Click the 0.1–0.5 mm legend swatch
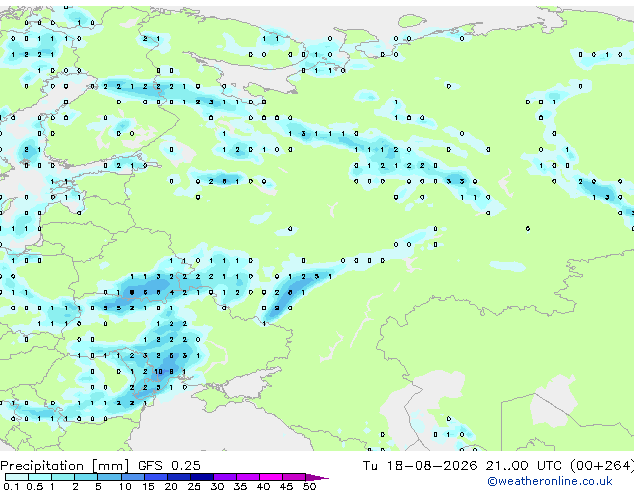The width and height of the screenshot is (634, 490). pos(17,477)
